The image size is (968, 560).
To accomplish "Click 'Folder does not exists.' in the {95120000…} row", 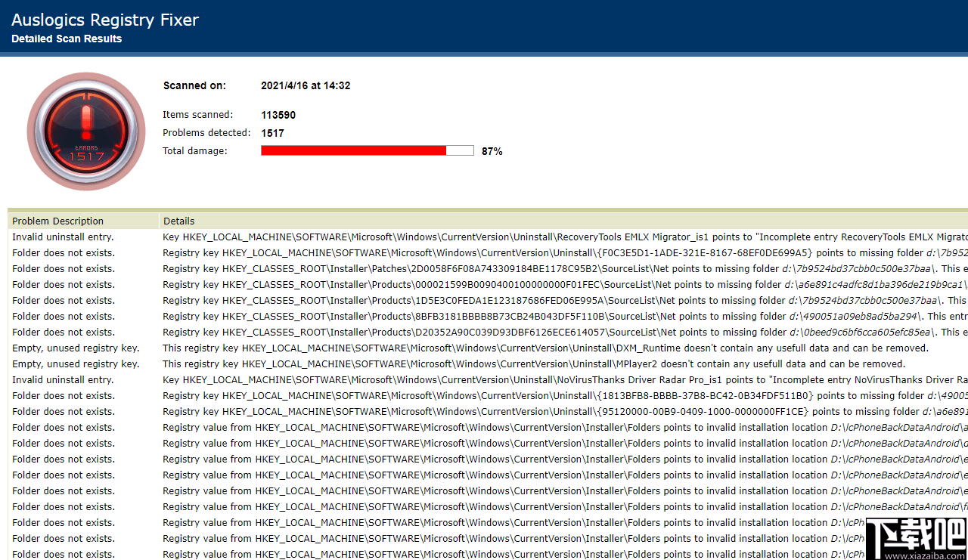I will (x=64, y=412).
